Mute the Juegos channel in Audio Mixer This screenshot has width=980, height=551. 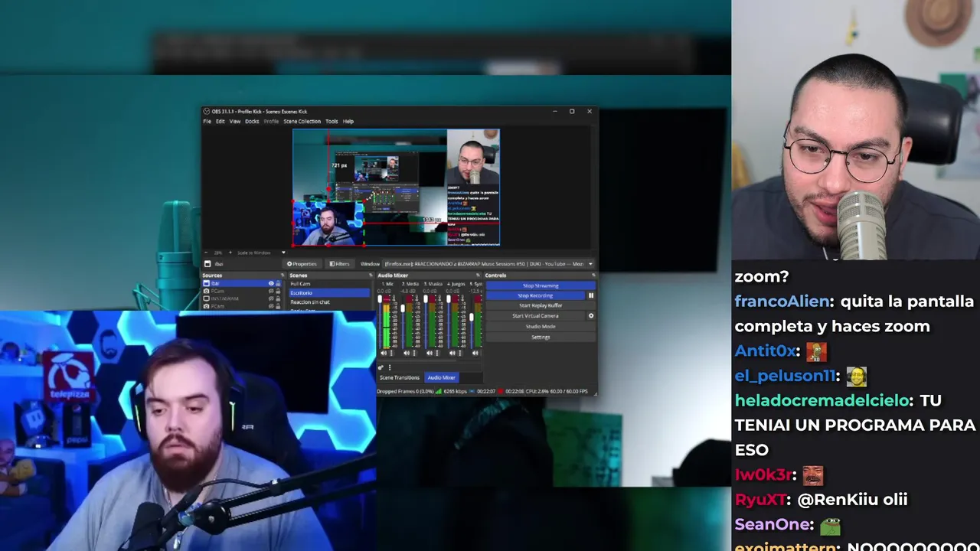tap(452, 353)
